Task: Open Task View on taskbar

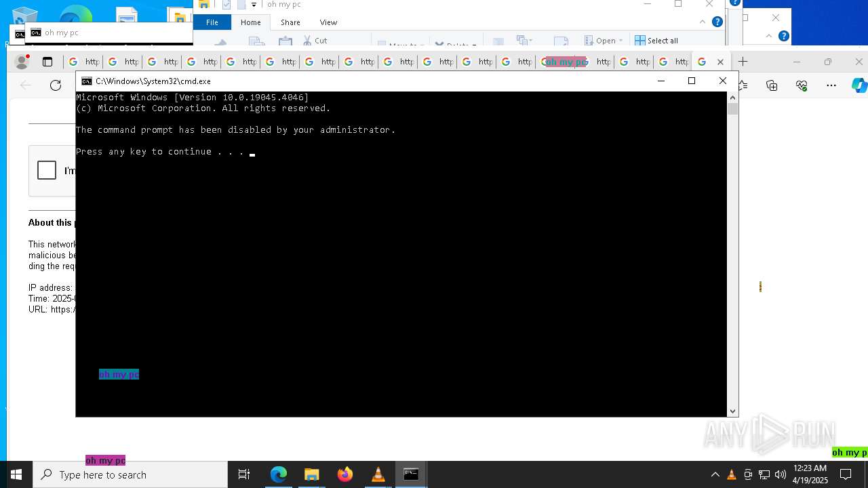Action: 244,474
